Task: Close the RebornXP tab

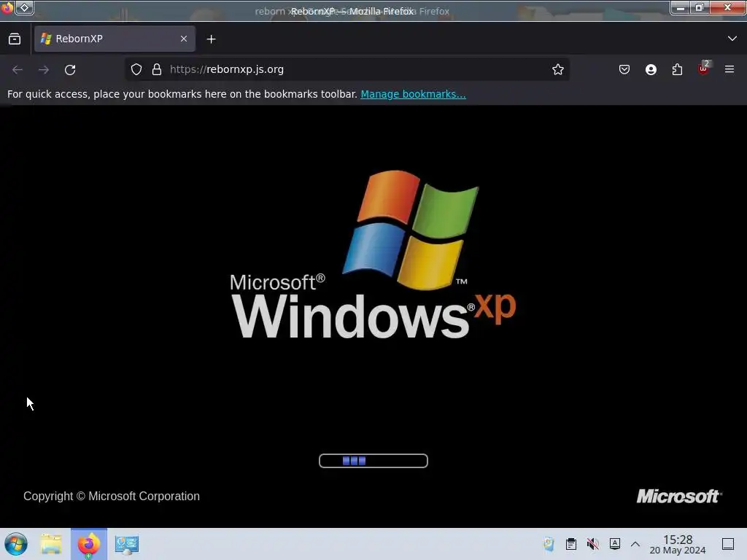Action: pos(184,39)
